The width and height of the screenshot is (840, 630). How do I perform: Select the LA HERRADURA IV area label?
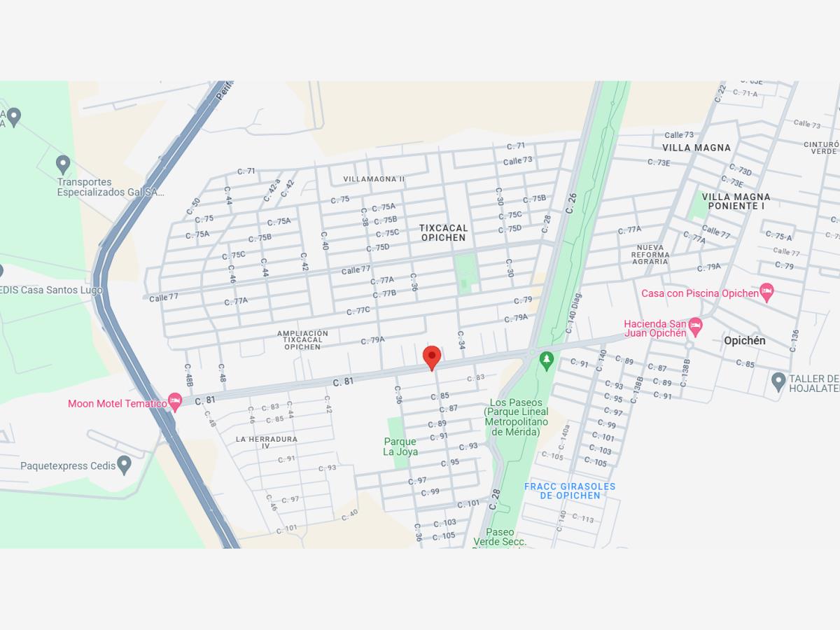click(x=267, y=443)
